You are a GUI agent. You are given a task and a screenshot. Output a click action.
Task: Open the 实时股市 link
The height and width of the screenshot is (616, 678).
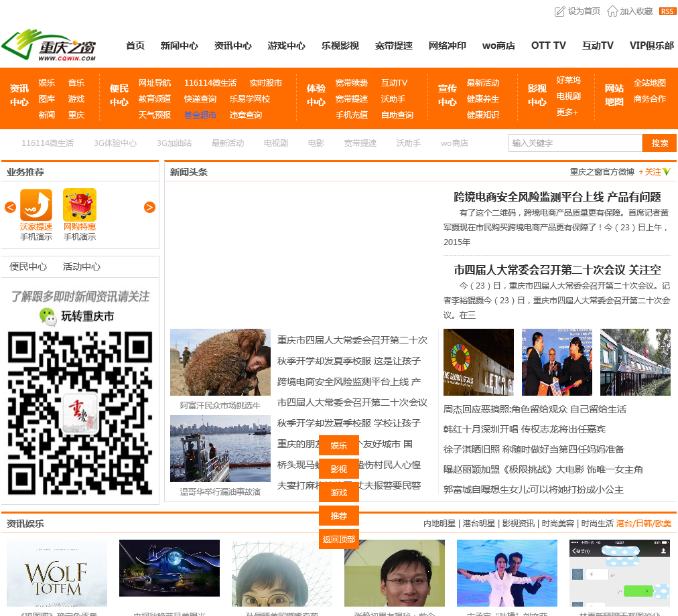pyautogui.click(x=265, y=82)
